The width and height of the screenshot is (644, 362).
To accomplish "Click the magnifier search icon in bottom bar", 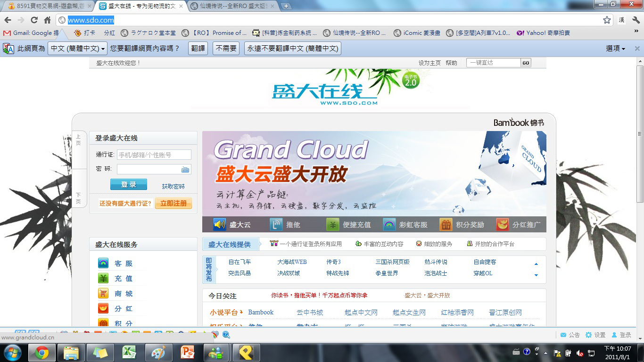I will pyautogui.click(x=226, y=335).
